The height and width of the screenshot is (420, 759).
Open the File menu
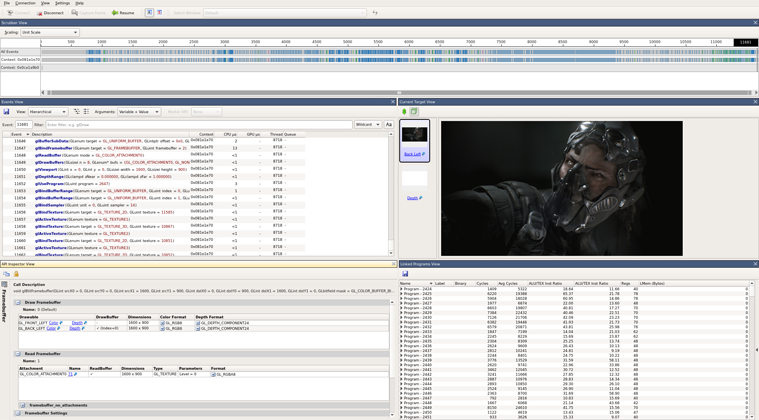(7, 3)
